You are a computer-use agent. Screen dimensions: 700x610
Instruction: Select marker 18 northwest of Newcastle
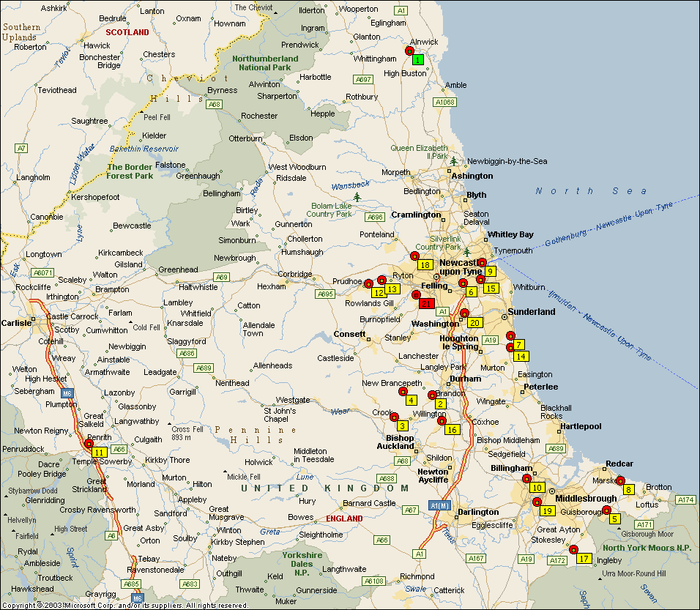click(x=425, y=264)
